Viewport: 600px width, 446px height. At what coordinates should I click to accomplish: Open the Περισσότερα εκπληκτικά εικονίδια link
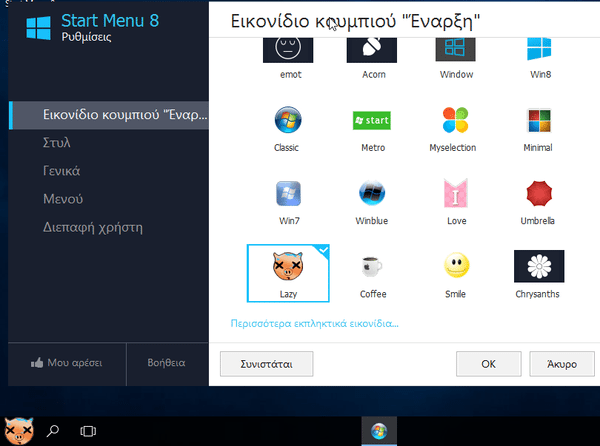click(x=315, y=324)
